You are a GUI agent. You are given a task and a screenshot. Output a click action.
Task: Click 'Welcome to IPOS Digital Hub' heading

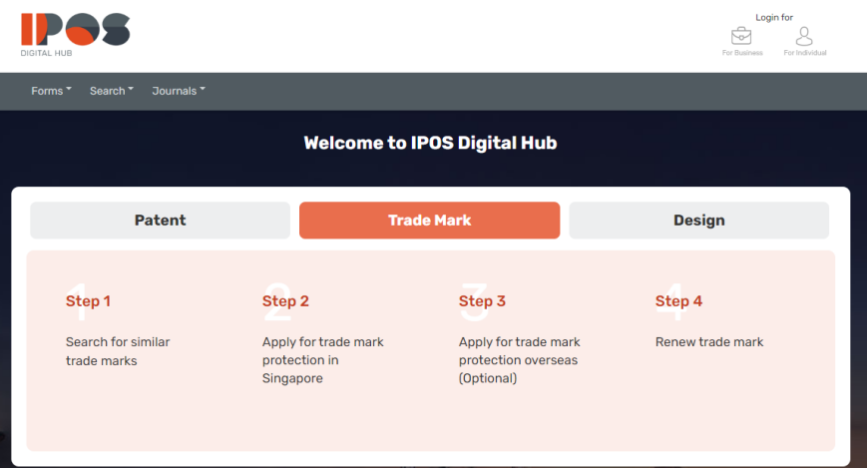430,143
